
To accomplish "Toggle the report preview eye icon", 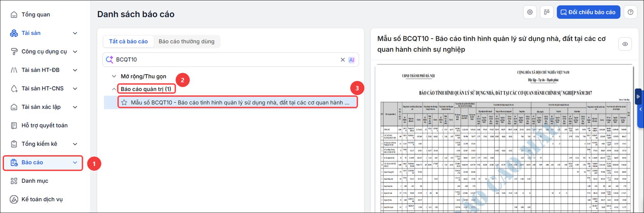I will (625, 44).
